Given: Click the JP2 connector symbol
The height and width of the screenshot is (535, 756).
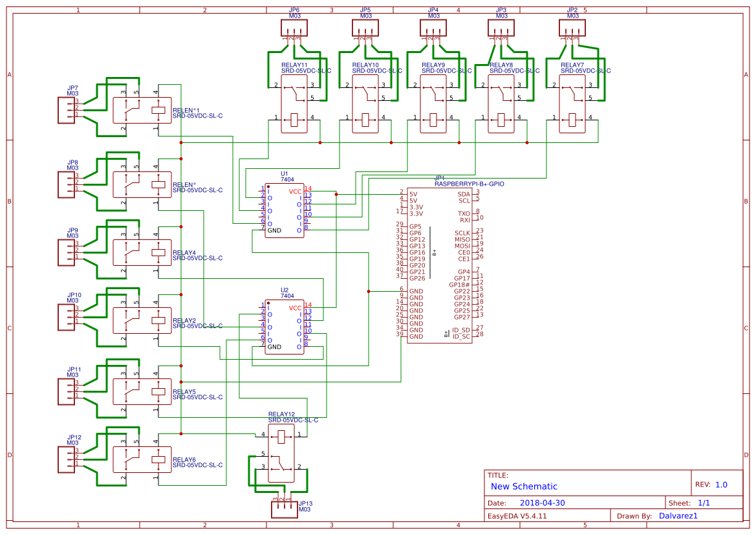Looking at the screenshot, I should point(572,27).
